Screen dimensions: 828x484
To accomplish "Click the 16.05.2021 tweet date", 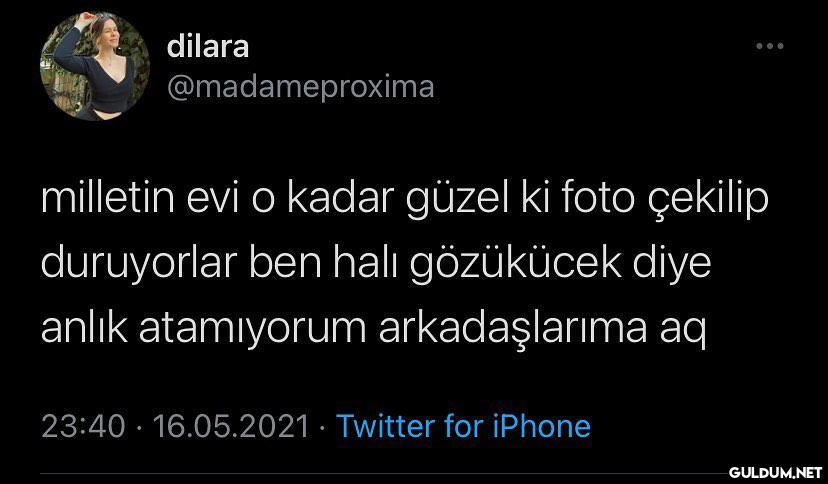I will (231, 426).
